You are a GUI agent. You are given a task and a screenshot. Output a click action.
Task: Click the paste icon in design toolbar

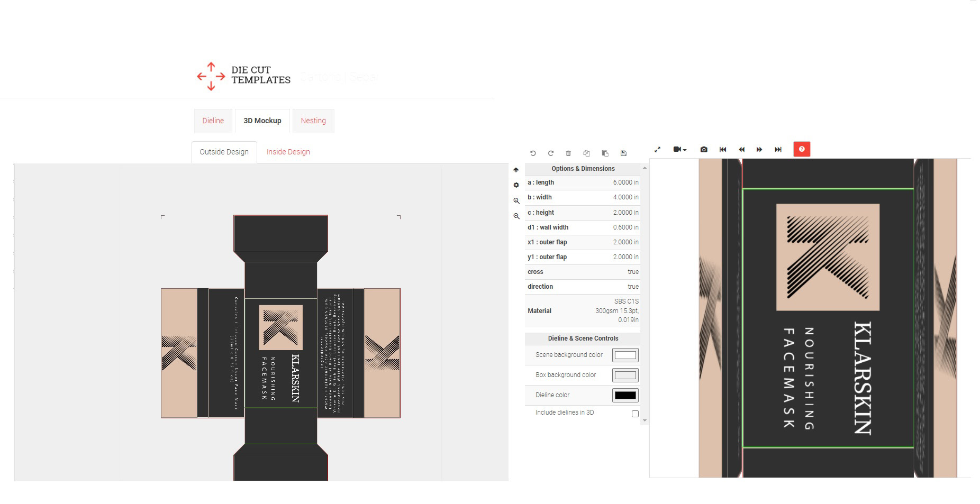tap(605, 153)
